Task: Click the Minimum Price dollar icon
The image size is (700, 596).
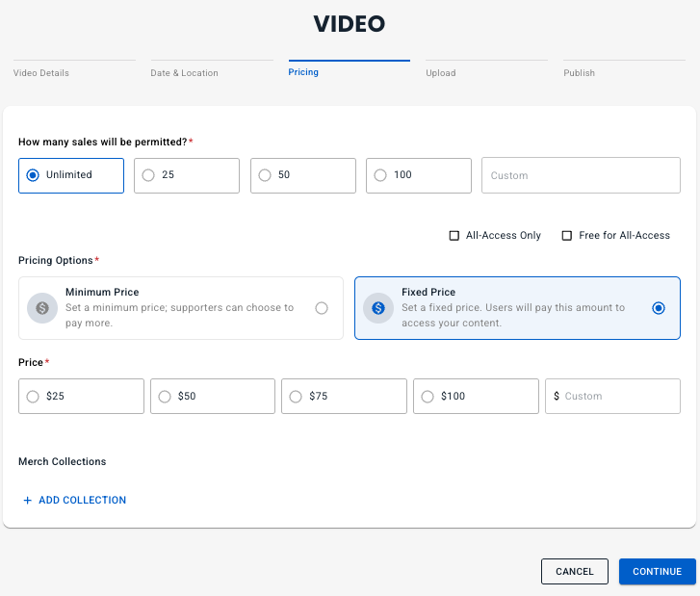Action: (x=42, y=308)
